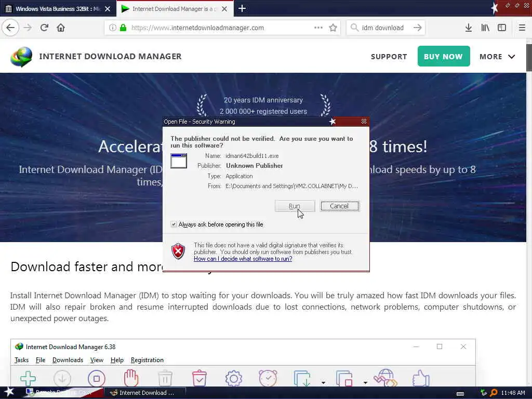Go back with browser back arrow
Viewport: 532px width, 399px height.
point(10,28)
